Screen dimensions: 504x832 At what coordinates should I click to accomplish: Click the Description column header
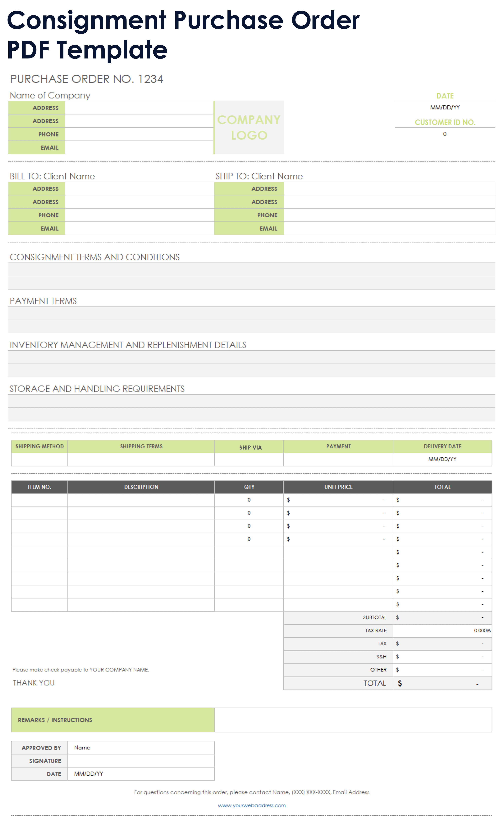pyautogui.click(x=141, y=487)
